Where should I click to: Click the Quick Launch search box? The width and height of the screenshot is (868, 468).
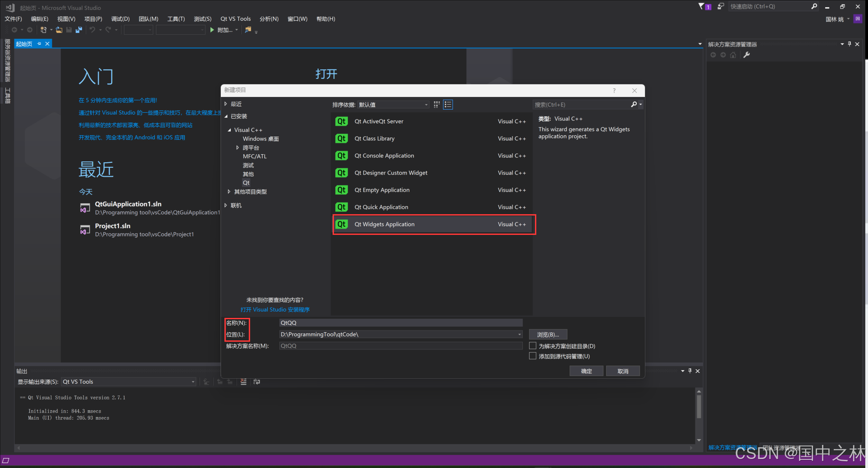coord(769,6)
